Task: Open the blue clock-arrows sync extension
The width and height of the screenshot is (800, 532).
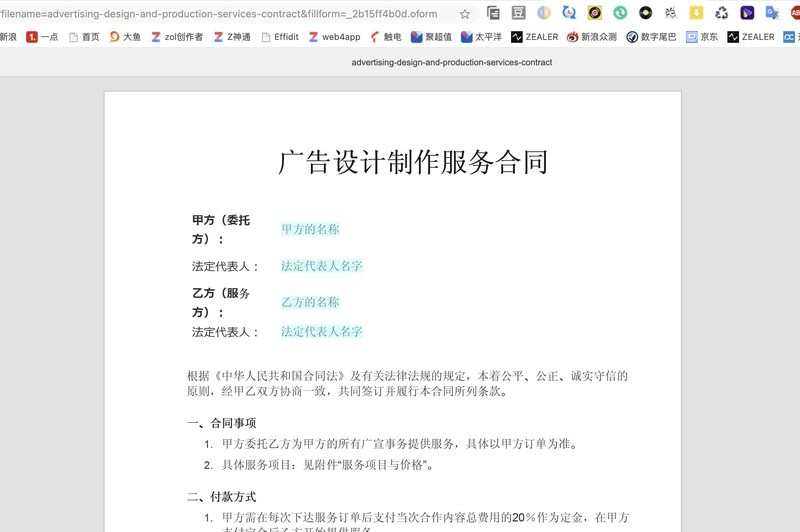Action: tap(569, 13)
